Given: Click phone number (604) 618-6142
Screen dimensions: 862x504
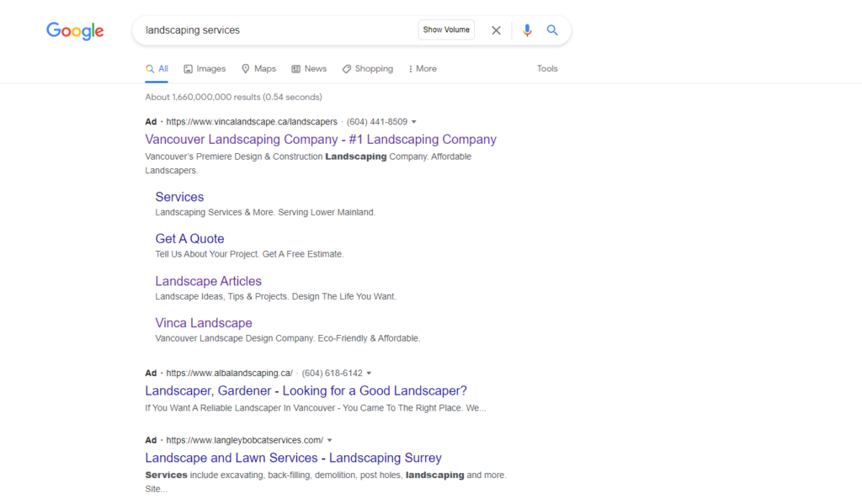Looking at the screenshot, I should tap(332, 374).
